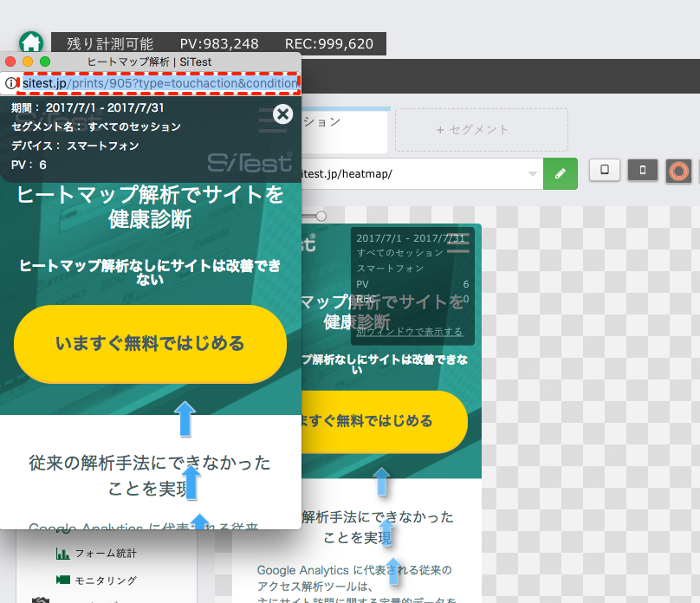Select the popup window URL field
The height and width of the screenshot is (603, 700).
pyautogui.click(x=159, y=83)
